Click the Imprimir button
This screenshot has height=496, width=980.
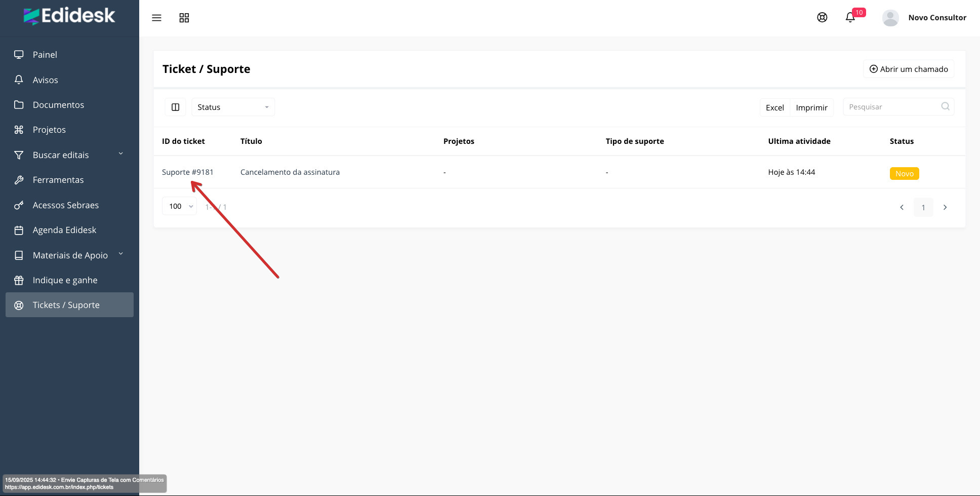click(811, 107)
